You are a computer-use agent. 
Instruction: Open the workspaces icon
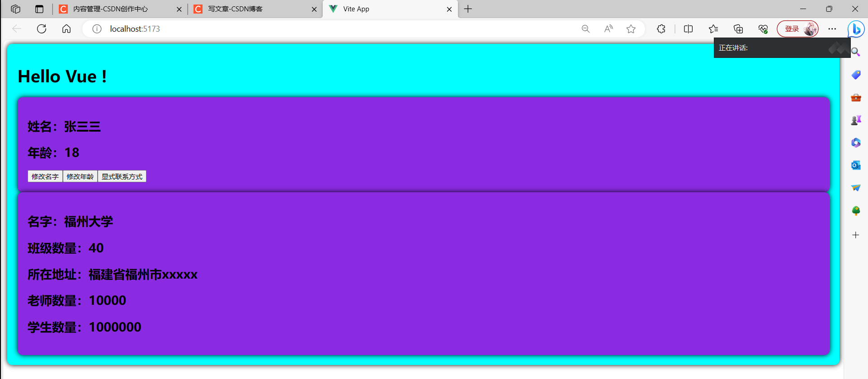(15, 9)
